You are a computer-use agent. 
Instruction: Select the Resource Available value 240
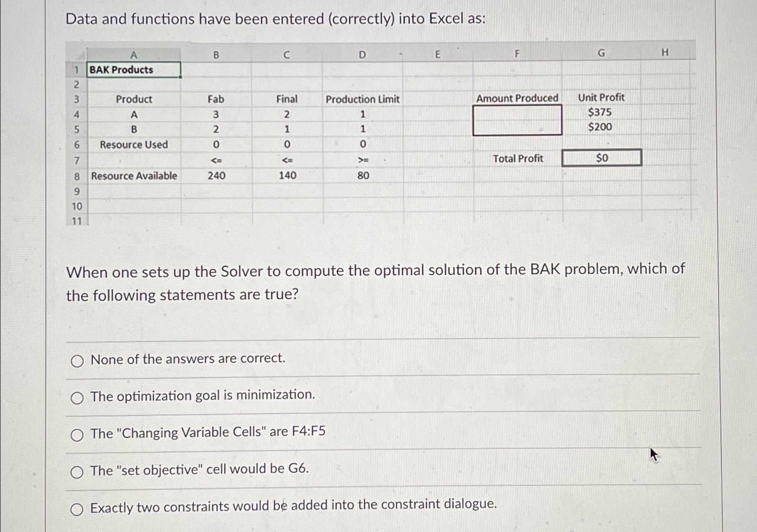tap(217, 176)
